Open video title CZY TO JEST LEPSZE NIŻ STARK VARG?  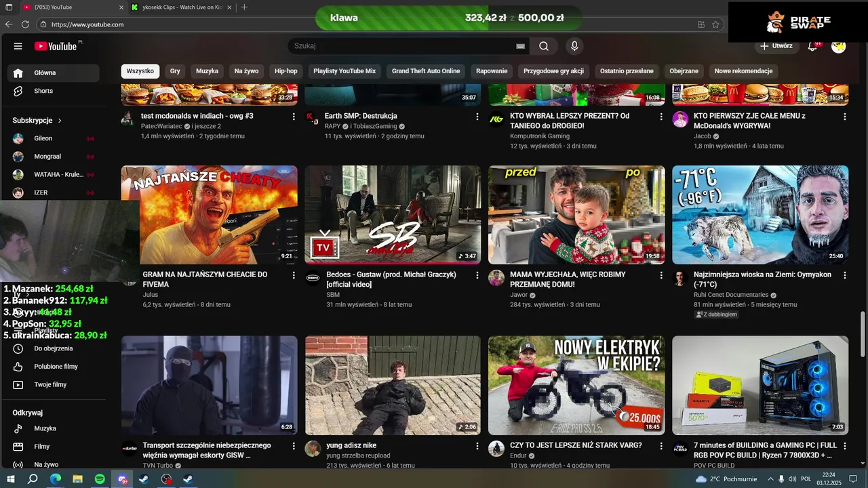click(576, 445)
